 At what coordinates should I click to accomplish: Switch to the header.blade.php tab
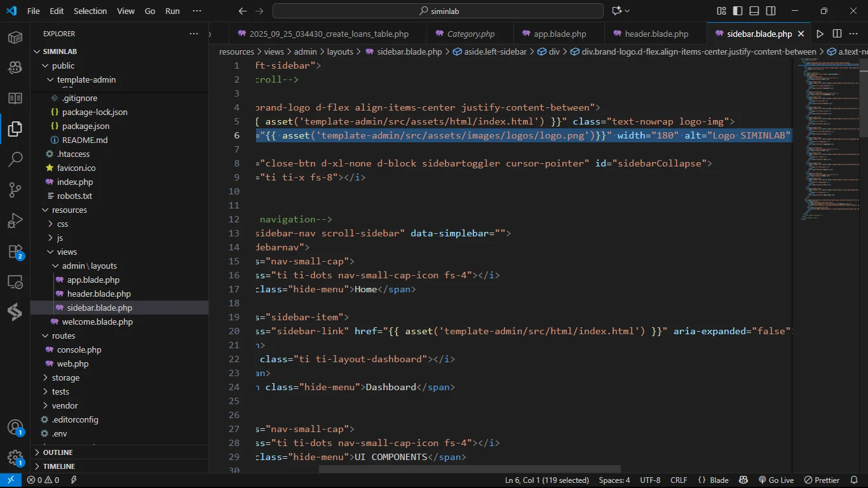pyautogui.click(x=656, y=34)
